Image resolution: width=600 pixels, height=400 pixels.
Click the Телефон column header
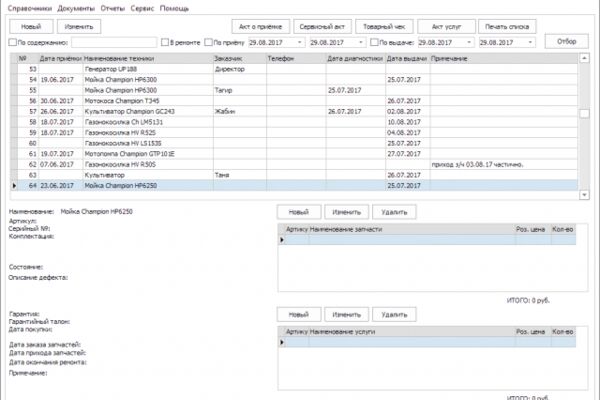296,59
